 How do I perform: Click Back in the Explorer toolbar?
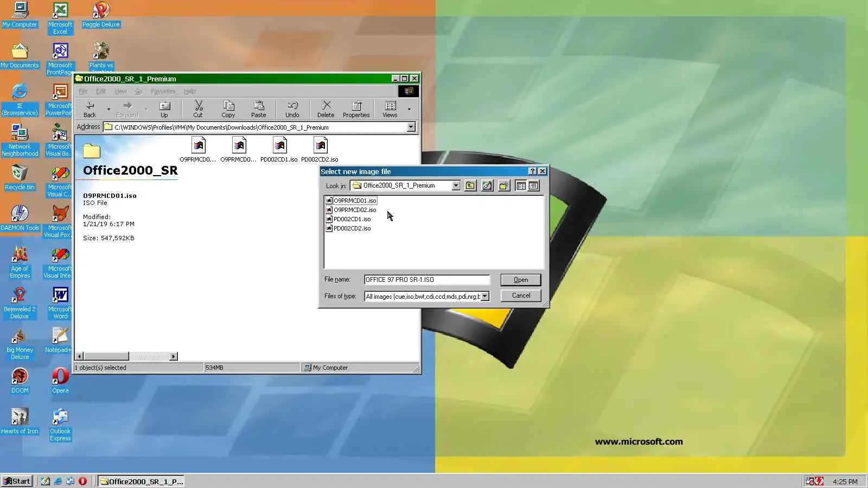click(x=90, y=109)
